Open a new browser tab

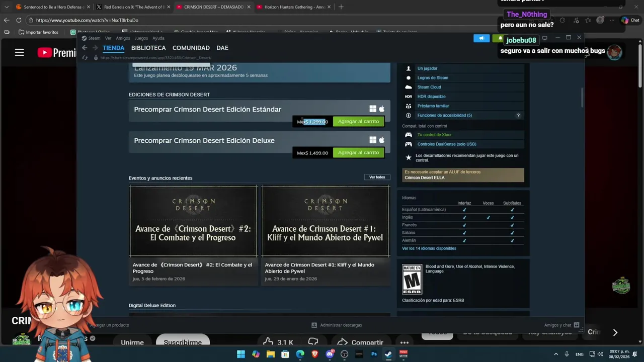(341, 7)
